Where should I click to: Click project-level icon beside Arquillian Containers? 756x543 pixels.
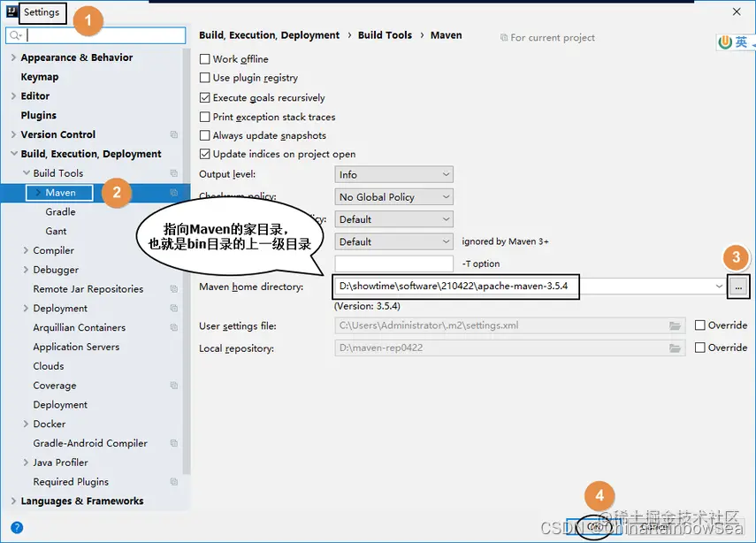[x=174, y=327]
